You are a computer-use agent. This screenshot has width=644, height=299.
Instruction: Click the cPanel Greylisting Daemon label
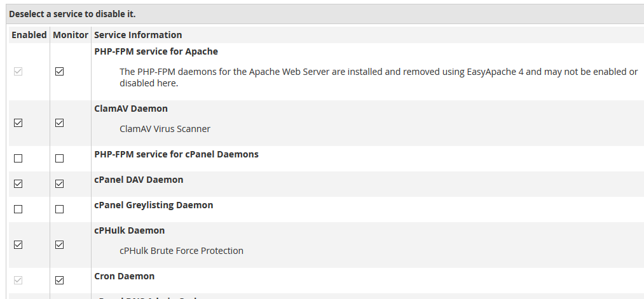[154, 205]
